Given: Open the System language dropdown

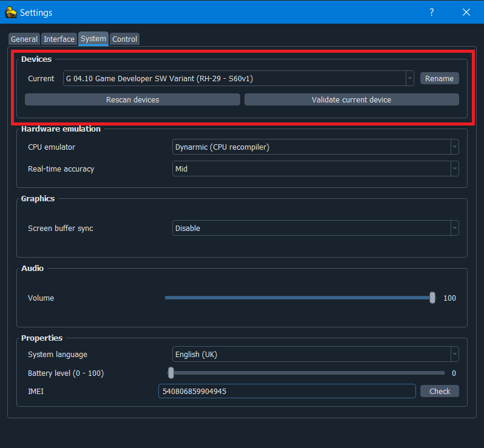Looking at the screenshot, I should pyautogui.click(x=315, y=354).
